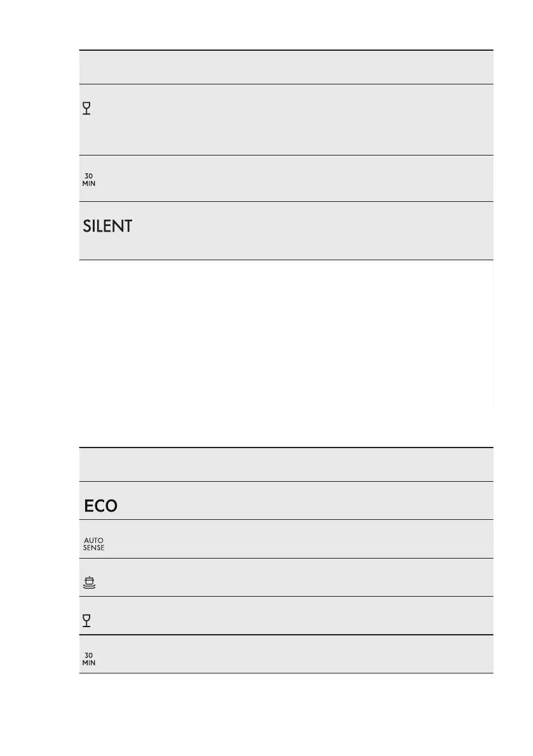This screenshot has height=756, width=533.
Task: Select the 30 MIN icon in upper table
Action: [89, 180]
